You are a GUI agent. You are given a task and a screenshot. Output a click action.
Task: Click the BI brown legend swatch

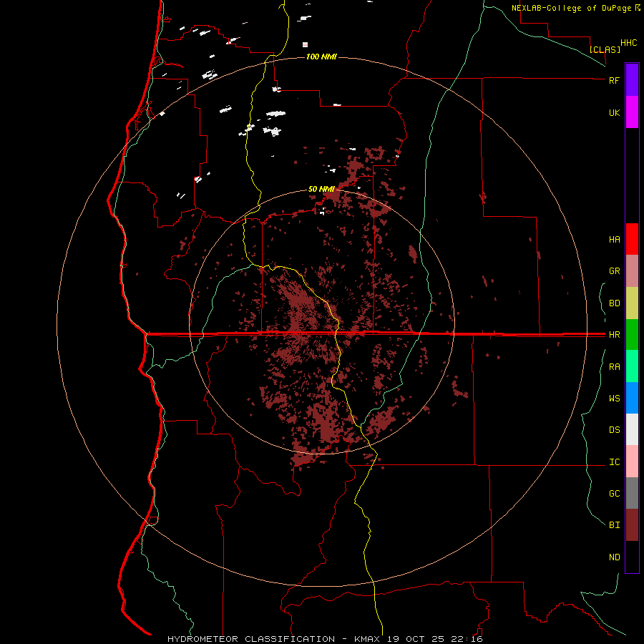click(x=632, y=525)
